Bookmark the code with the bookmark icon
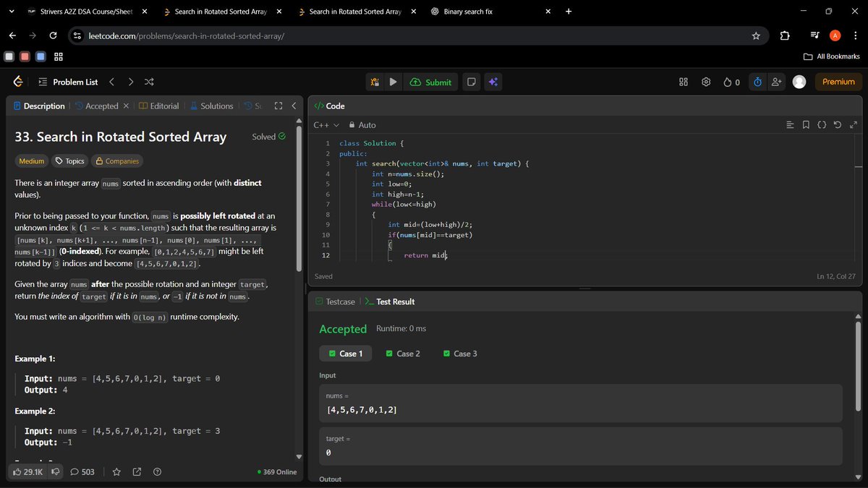 [806, 124]
